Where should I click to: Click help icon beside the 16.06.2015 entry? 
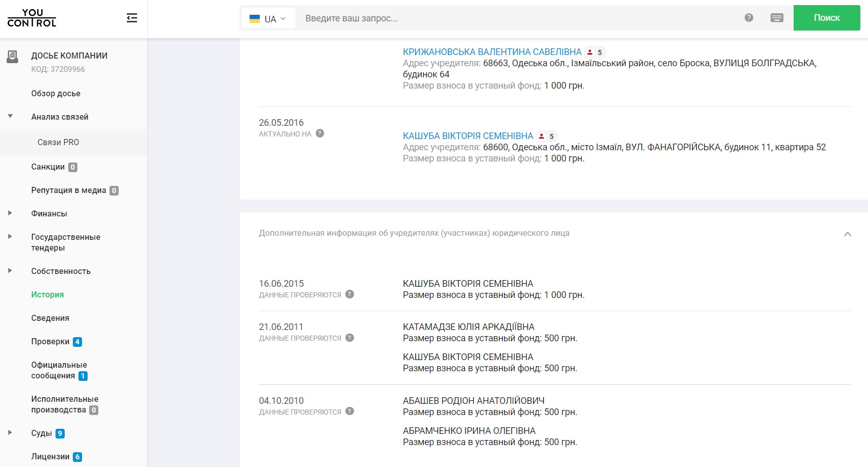(x=349, y=294)
